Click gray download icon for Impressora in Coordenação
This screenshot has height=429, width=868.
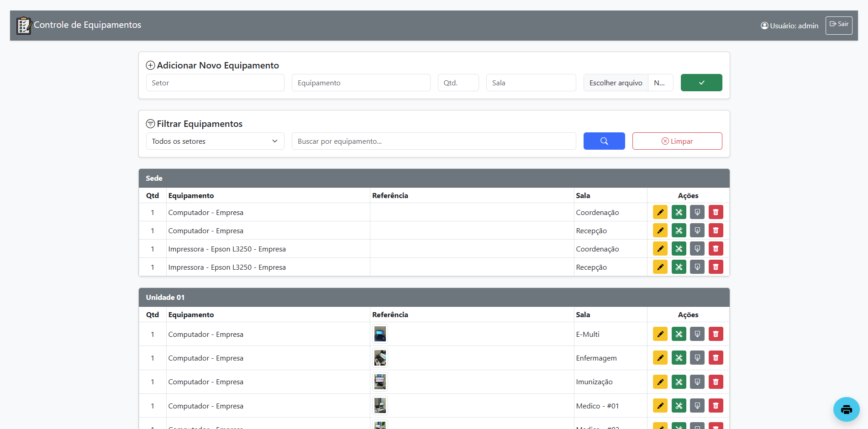pyautogui.click(x=697, y=249)
